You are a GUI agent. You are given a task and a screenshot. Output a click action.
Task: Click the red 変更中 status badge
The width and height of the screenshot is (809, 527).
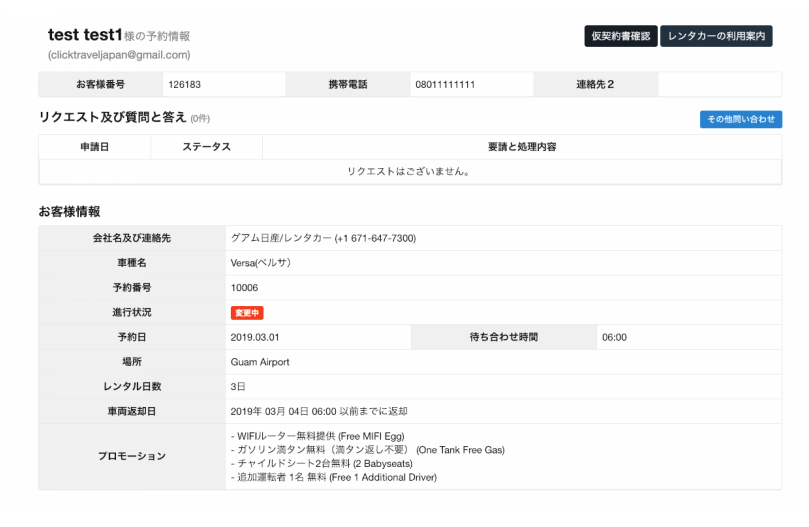[x=247, y=313]
